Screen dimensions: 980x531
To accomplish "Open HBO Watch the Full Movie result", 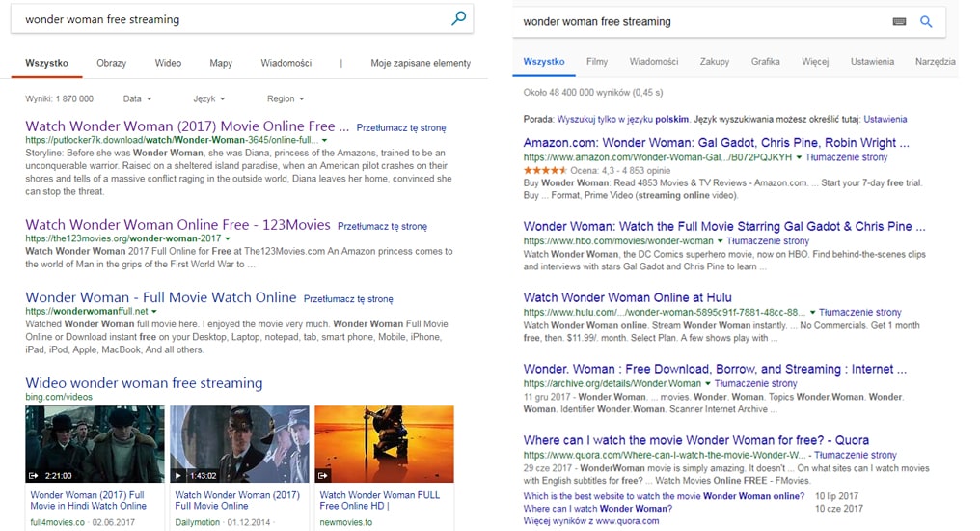I will [x=724, y=227].
